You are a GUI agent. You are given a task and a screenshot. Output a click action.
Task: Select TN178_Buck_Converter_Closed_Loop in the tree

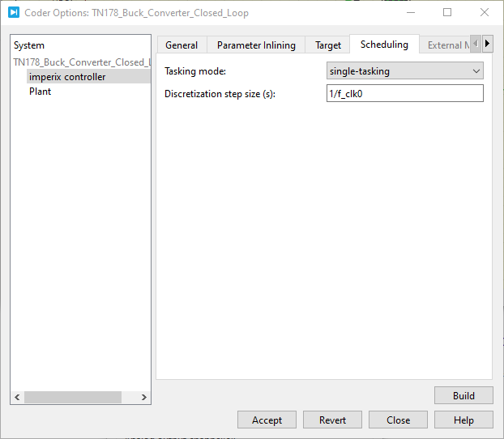click(81, 62)
